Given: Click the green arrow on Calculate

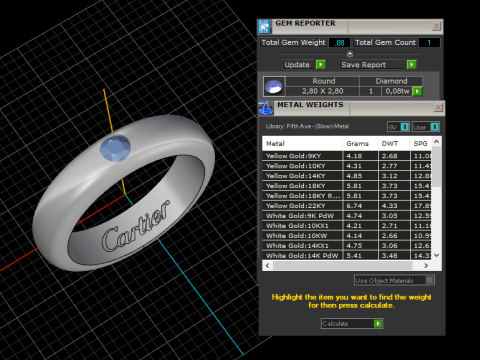Looking at the screenshot, I should [378, 323].
